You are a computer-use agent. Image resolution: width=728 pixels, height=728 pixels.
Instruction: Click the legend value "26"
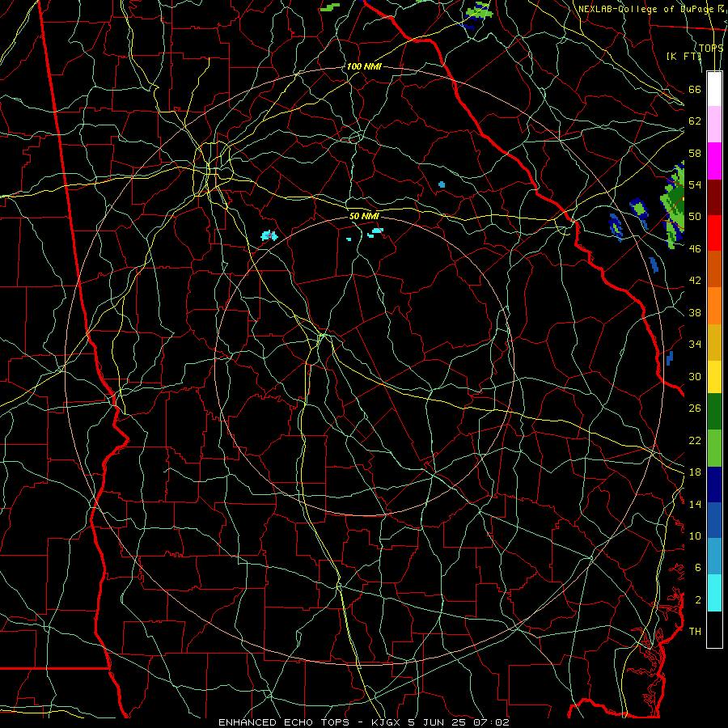click(695, 408)
